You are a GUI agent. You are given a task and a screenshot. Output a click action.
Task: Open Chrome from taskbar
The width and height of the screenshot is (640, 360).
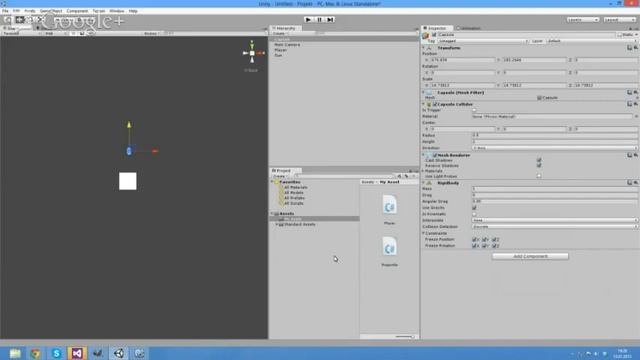[x=36, y=353]
